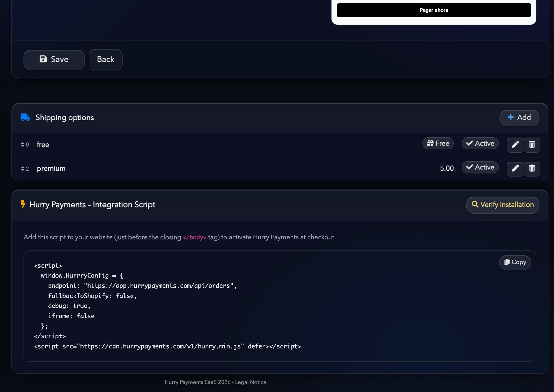
Task: Click the 'iframe: false' line
Action: pyautogui.click(x=71, y=316)
